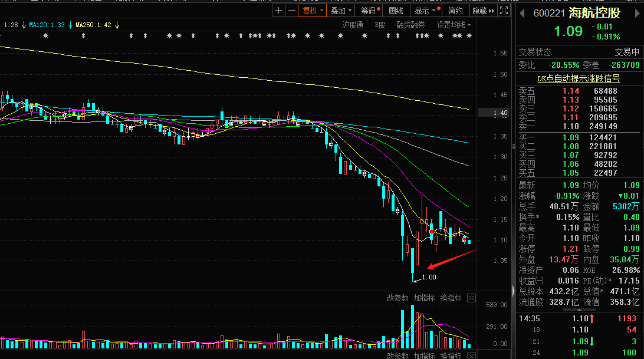Click the minus zoom-out chart icon

[x=291, y=11]
